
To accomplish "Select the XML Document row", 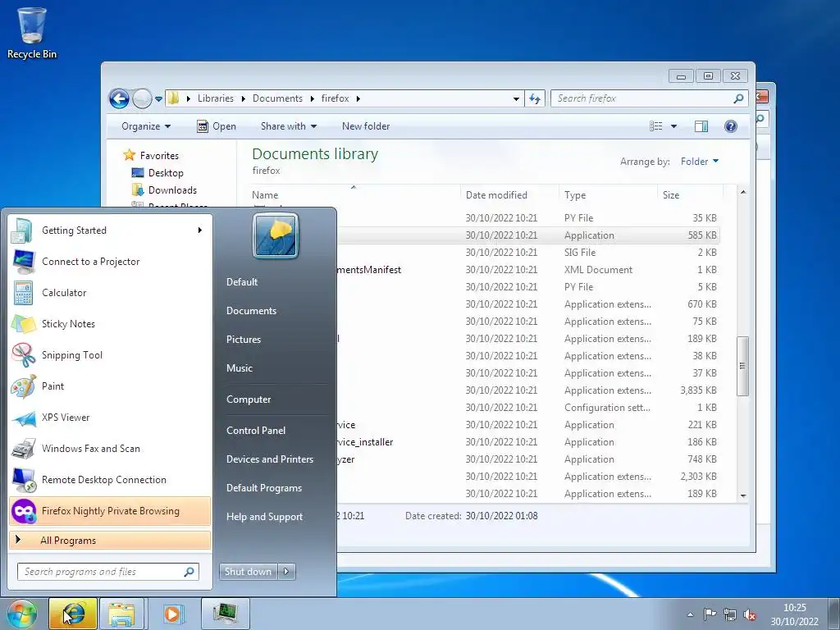I will click(x=528, y=269).
